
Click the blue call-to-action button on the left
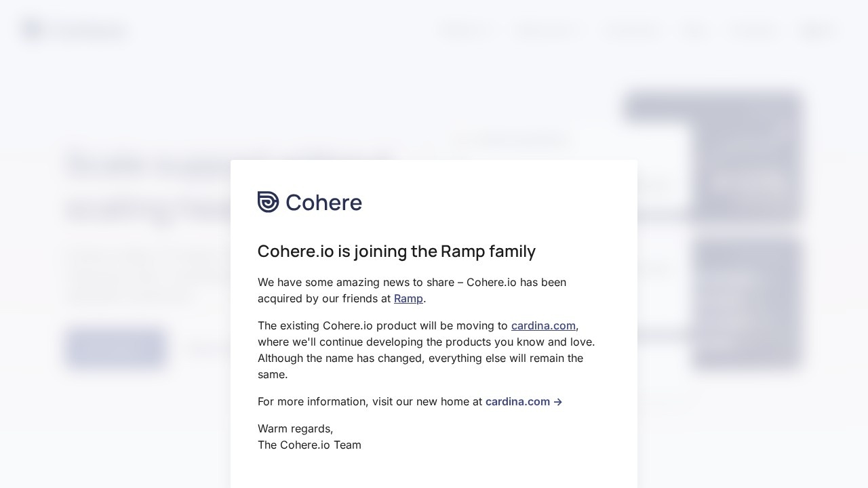115,348
